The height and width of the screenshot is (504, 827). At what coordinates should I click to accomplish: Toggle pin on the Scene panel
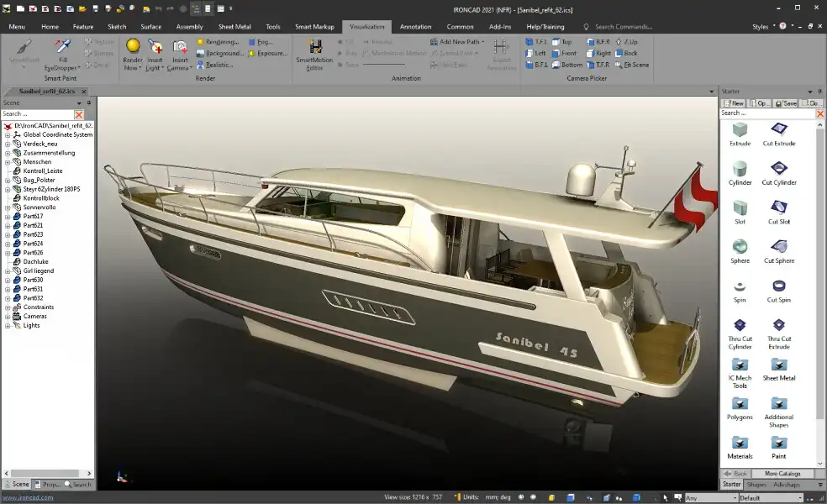[88, 102]
